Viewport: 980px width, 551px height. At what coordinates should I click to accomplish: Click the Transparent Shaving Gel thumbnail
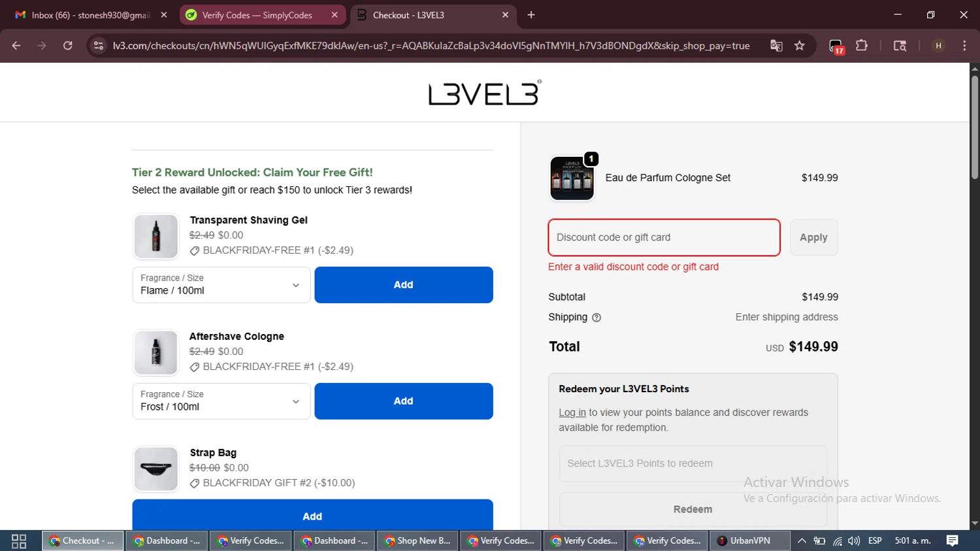point(155,236)
